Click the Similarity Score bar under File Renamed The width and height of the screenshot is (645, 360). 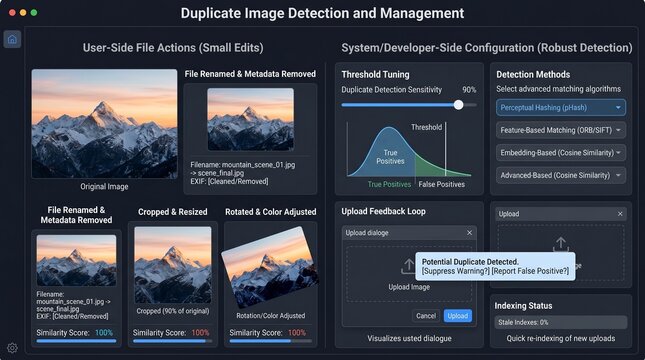click(x=76, y=341)
